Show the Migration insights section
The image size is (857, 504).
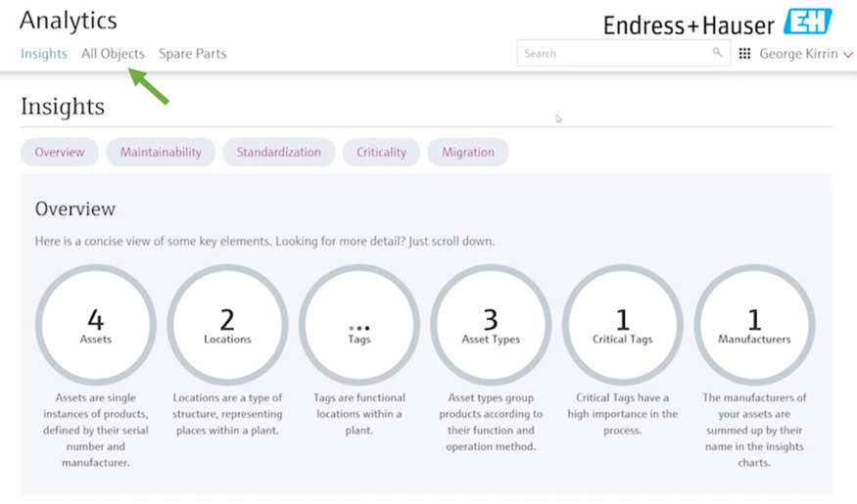(x=468, y=153)
